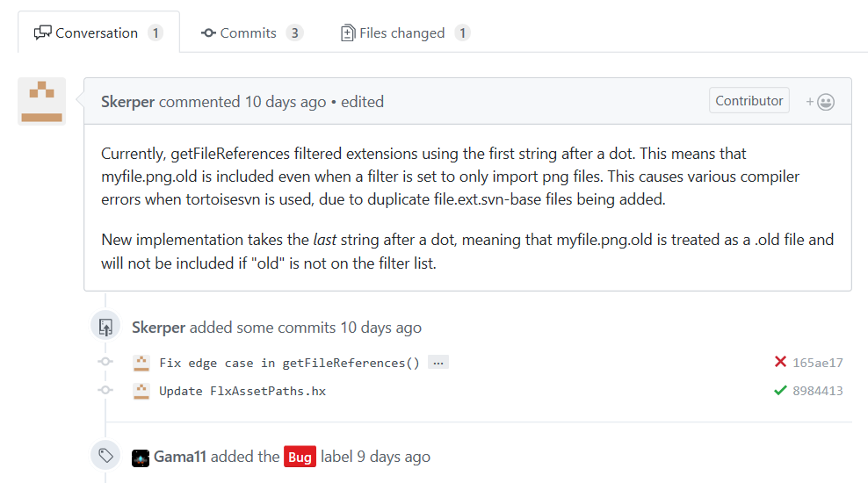
Task: Switch to the Commits tab
Action: [252, 33]
